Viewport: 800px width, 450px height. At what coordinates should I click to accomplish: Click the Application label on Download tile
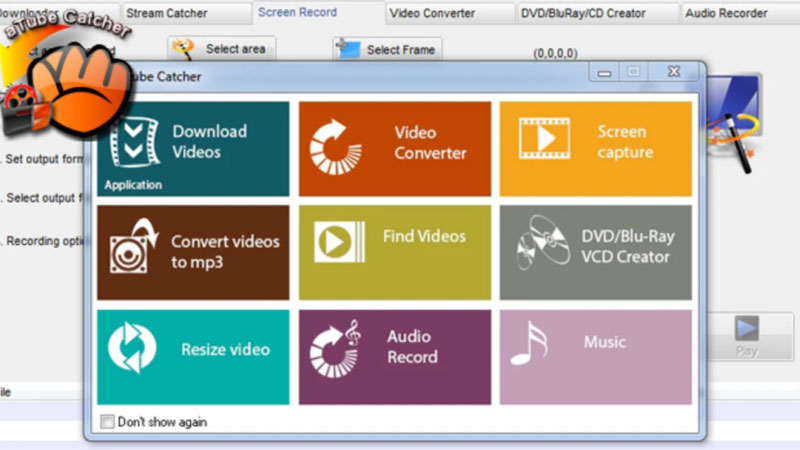pyautogui.click(x=133, y=185)
